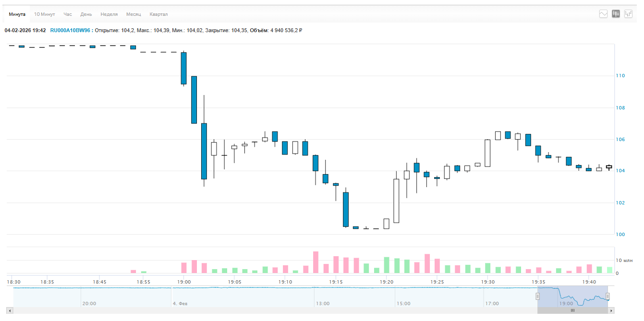Screen dimensions: 644x321
Task: Select the Месяц timeframe tab
Action: [134, 14]
